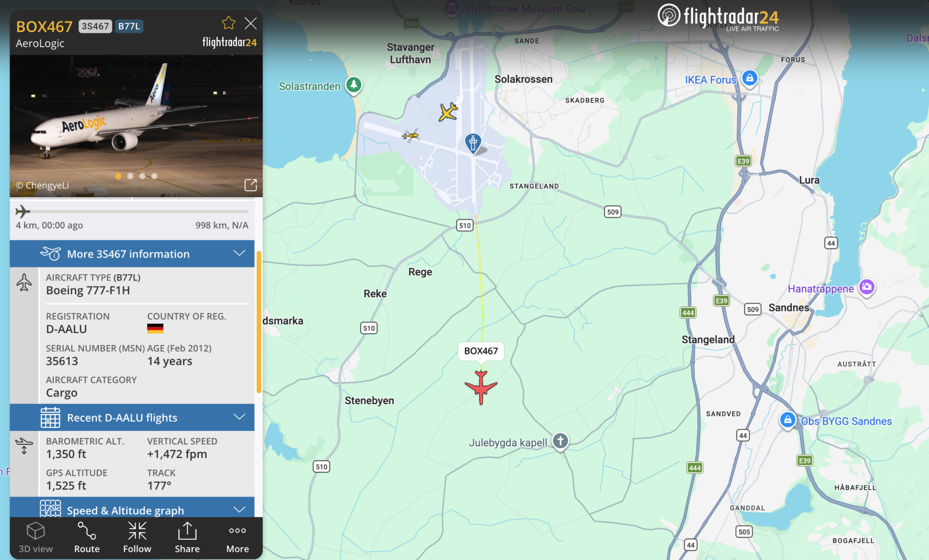Select the yellow aircraft at Stavanger airport
Screen dimensions: 929x560
pyautogui.click(x=448, y=112)
